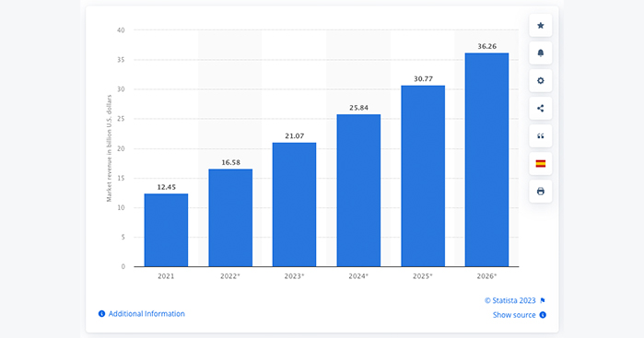Select the 2026 bar labeled 36.26
The width and height of the screenshot is (644, 338).
(486, 159)
